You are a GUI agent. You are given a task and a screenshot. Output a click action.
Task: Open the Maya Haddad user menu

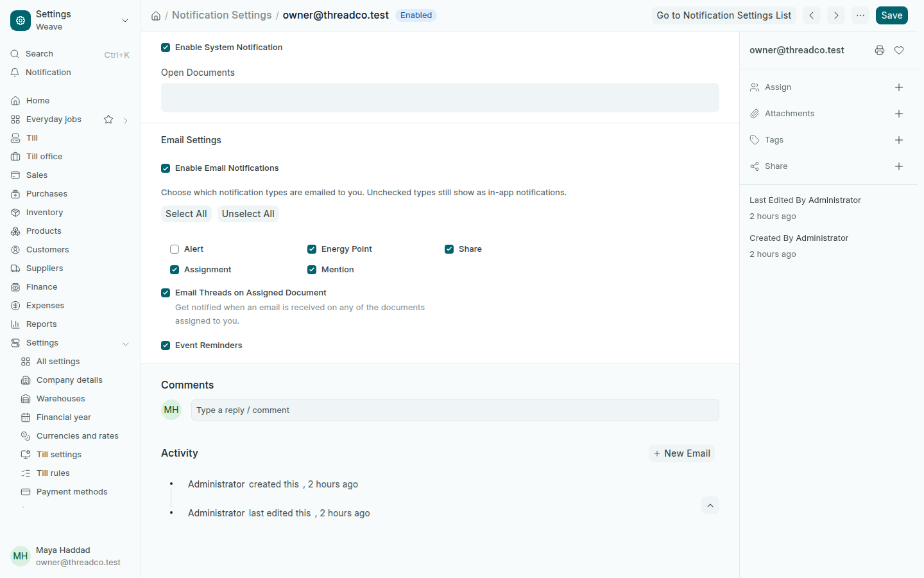click(x=71, y=556)
